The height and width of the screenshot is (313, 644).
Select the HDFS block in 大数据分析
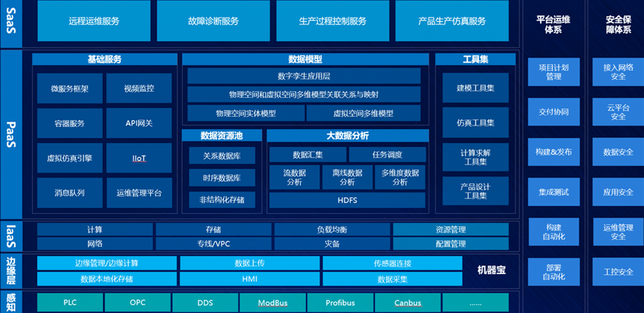(347, 200)
